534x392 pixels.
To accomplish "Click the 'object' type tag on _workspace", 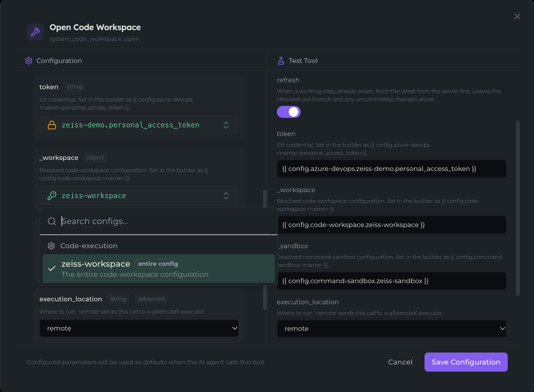I will pyautogui.click(x=95, y=158).
